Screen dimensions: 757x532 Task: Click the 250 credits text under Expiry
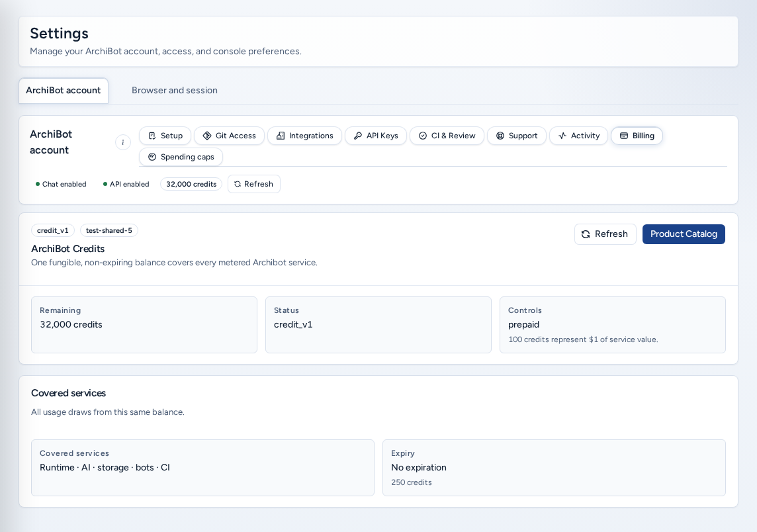412,482
